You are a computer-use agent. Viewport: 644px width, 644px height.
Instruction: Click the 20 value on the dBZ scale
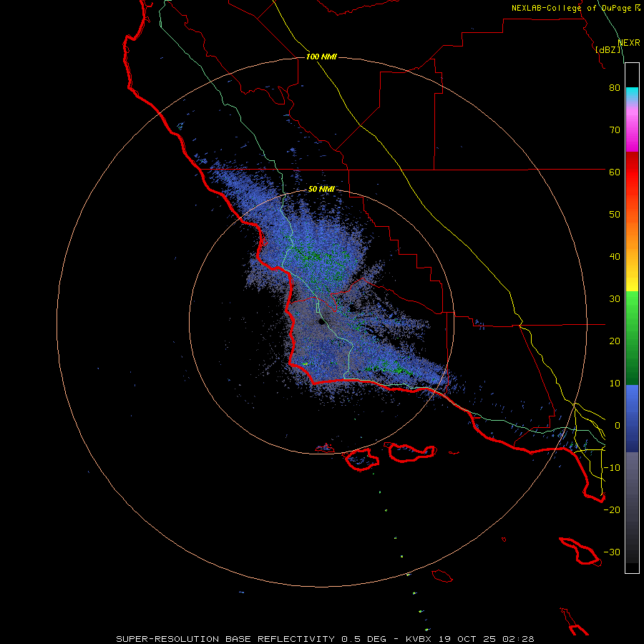coord(615,341)
